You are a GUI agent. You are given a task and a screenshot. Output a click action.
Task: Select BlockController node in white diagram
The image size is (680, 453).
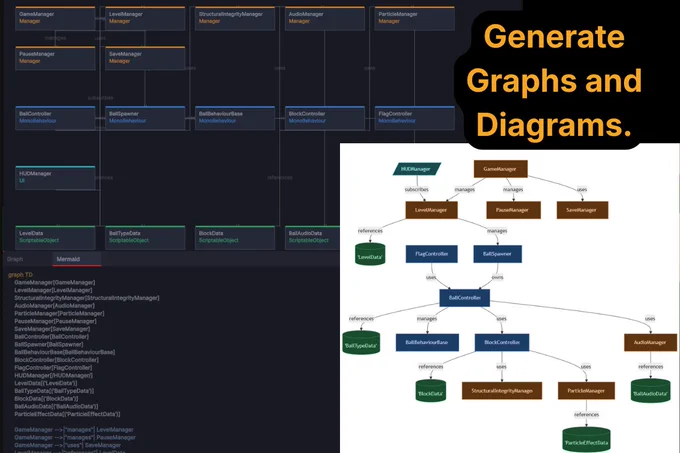[502, 342]
